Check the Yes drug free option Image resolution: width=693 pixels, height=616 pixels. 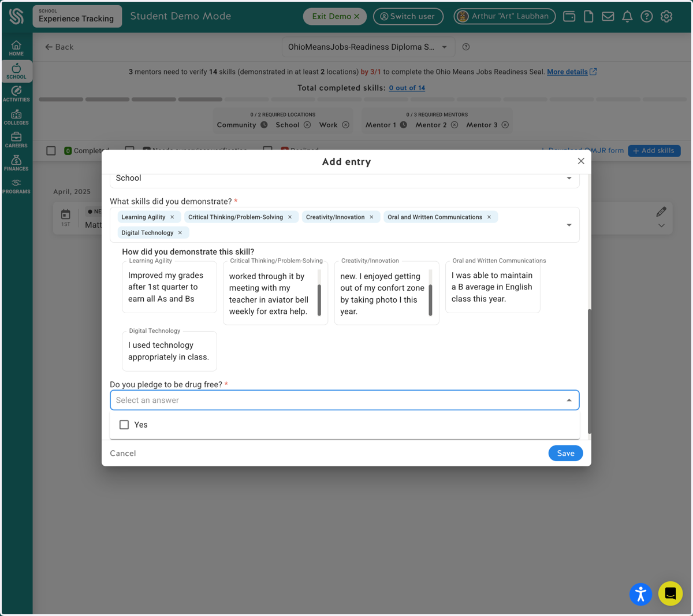pyautogui.click(x=124, y=425)
